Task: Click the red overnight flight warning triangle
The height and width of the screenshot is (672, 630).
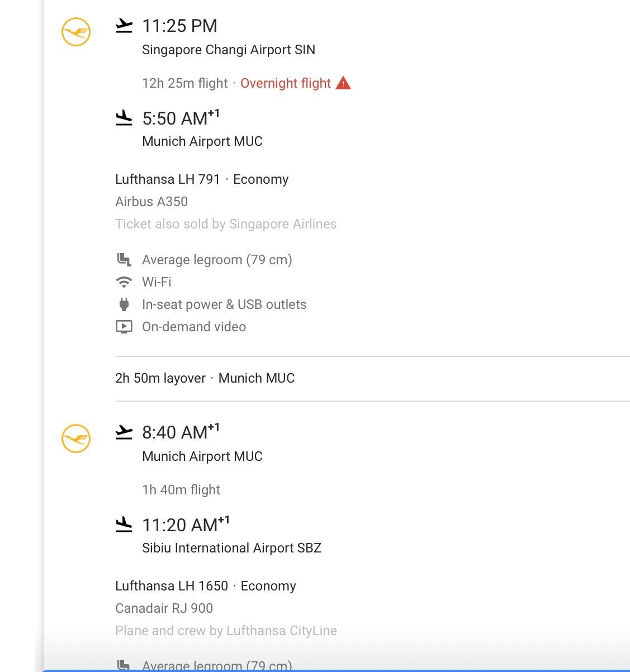Action: pos(343,83)
